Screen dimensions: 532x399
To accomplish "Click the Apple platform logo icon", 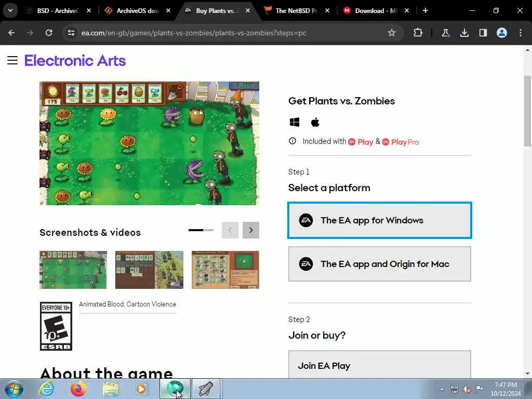I will [315, 122].
